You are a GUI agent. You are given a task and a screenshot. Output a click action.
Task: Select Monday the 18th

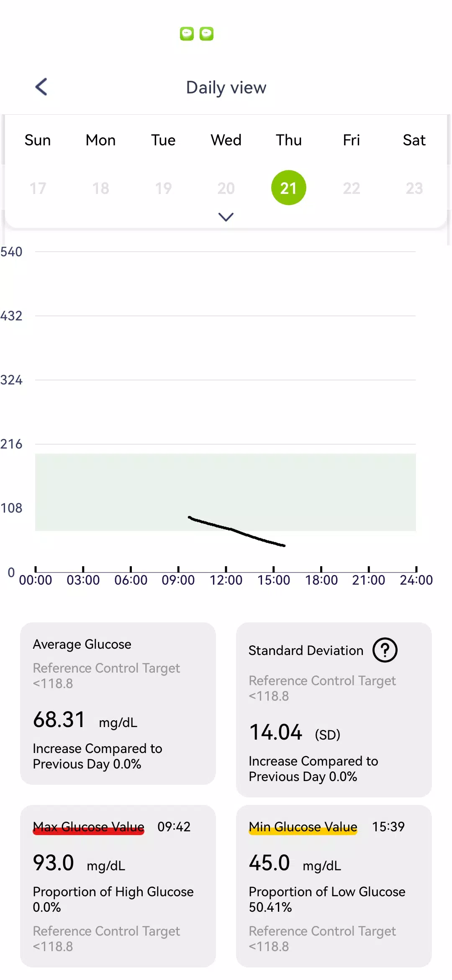tap(100, 188)
